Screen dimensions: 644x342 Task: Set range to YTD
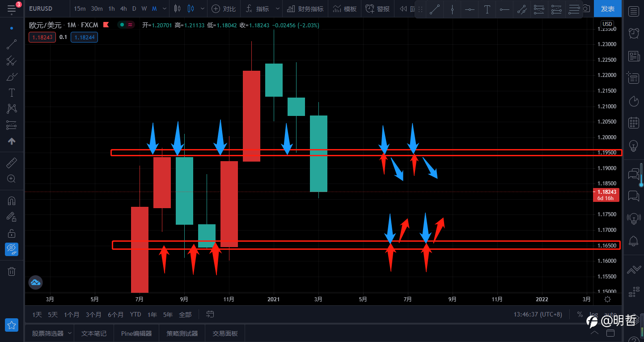pos(136,315)
